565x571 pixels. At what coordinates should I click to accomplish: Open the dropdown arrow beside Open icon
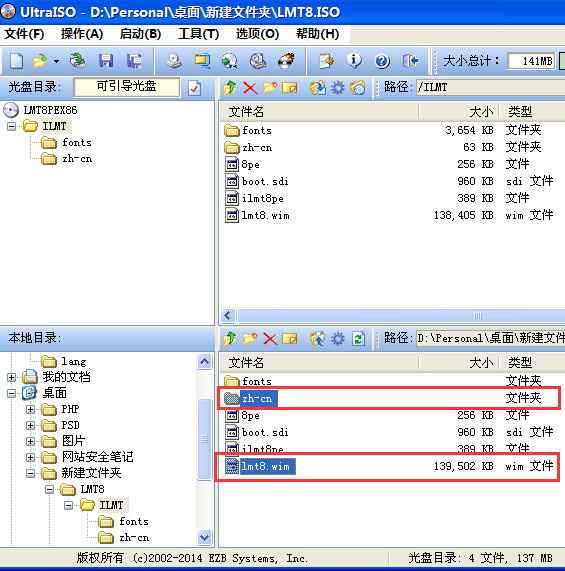(x=56, y=61)
